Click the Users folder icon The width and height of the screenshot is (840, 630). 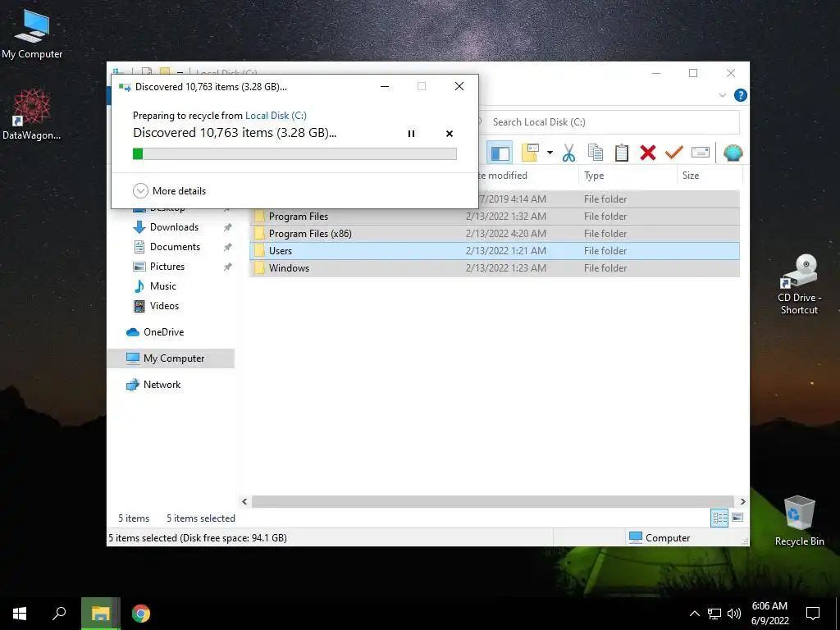pos(259,251)
